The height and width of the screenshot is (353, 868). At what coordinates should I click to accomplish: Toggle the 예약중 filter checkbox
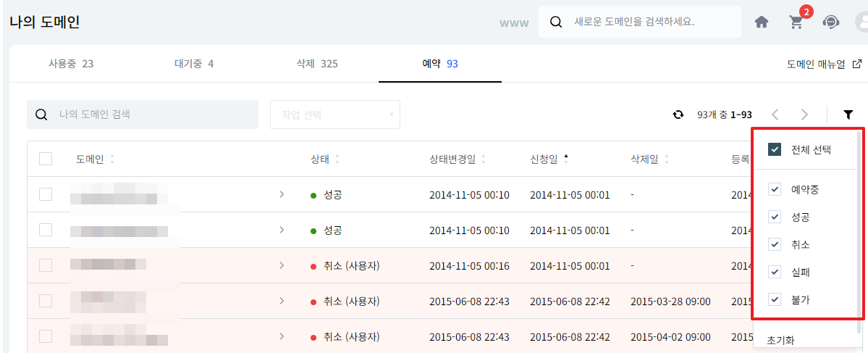(x=775, y=189)
